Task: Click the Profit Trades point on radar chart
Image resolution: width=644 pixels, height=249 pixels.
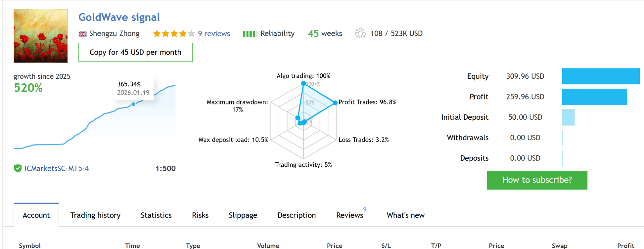Action: tap(335, 103)
